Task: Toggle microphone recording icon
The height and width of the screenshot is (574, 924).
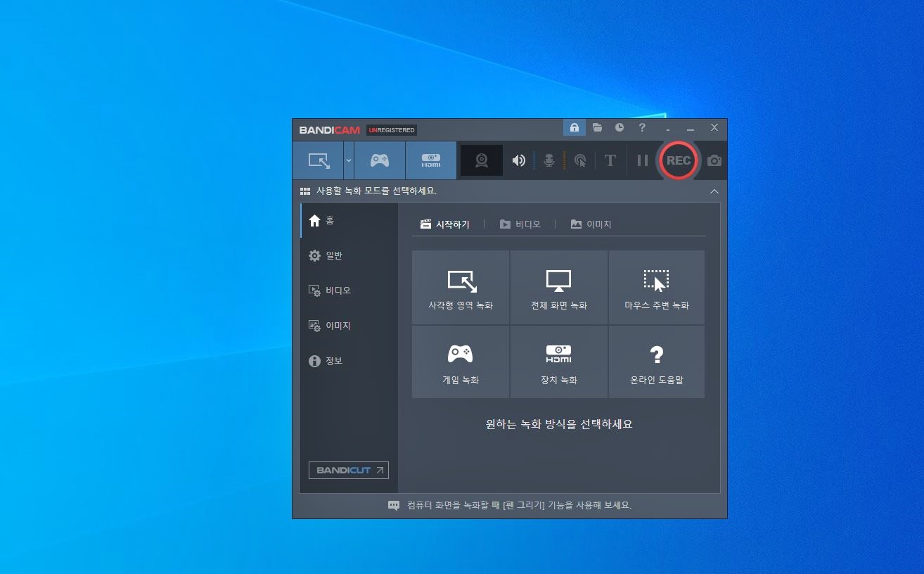Action: (x=549, y=160)
